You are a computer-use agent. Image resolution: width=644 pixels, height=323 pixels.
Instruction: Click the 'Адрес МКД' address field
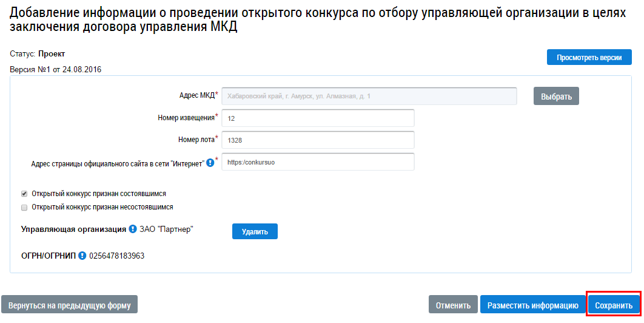[369, 96]
